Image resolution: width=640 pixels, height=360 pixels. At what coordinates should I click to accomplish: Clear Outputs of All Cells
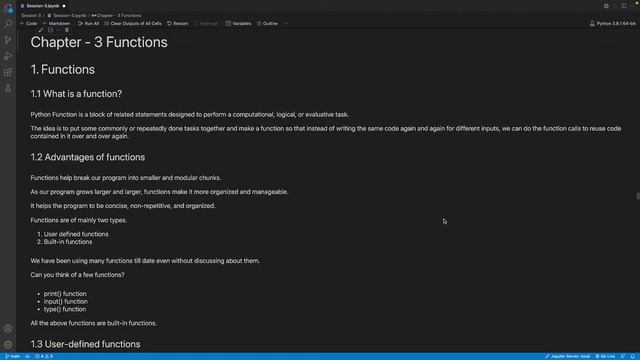point(133,23)
